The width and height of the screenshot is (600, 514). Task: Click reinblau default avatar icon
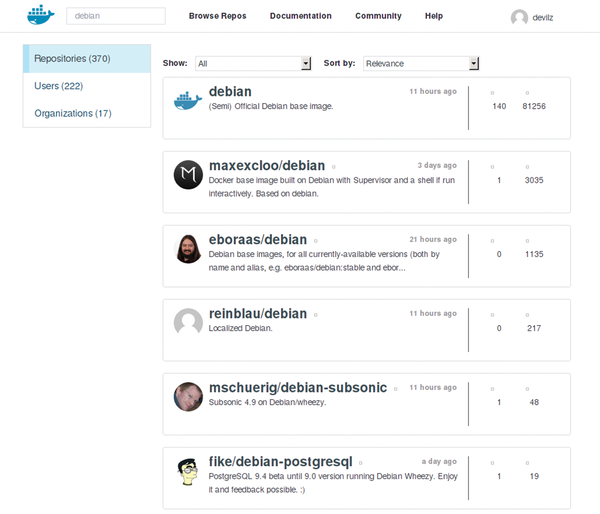tap(188, 322)
